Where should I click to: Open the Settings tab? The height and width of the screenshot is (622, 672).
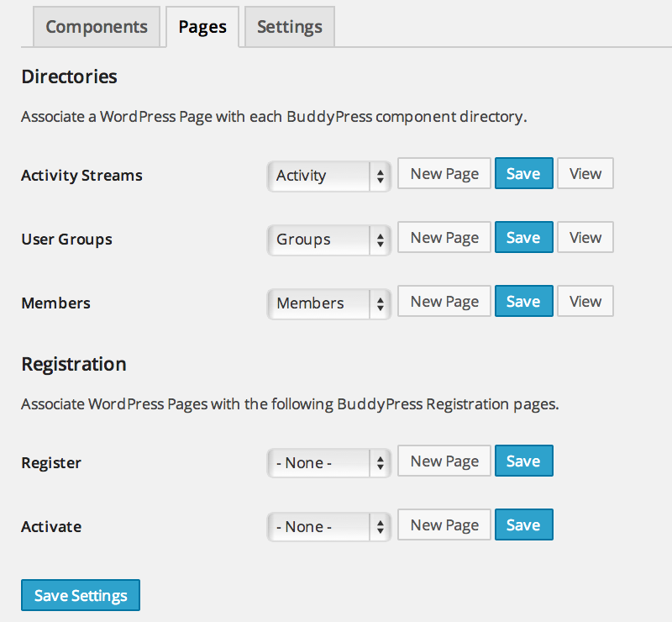(x=289, y=26)
